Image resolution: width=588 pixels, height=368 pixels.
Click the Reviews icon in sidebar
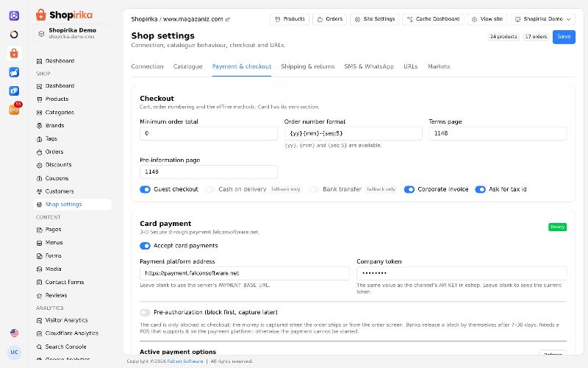point(39,296)
